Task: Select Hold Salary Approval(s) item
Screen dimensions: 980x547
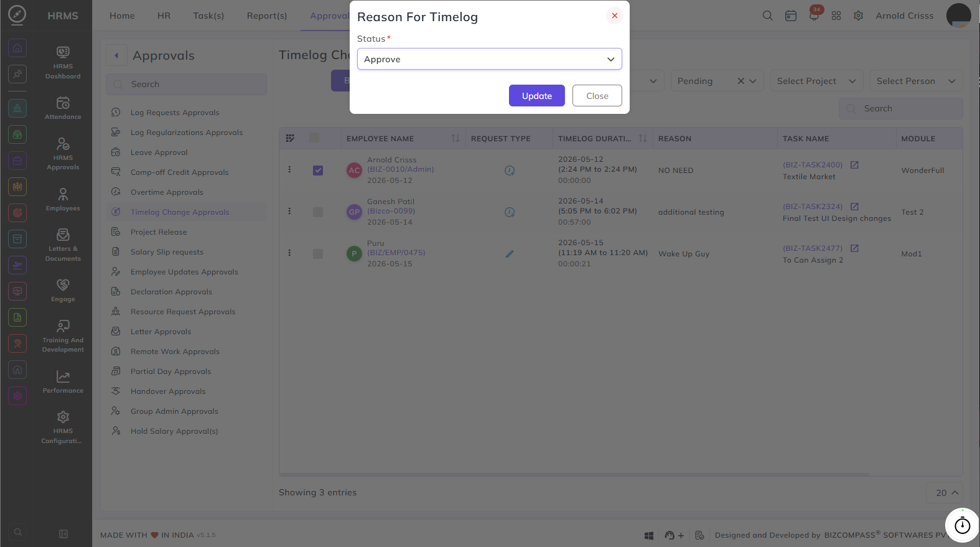Action: pyautogui.click(x=174, y=431)
